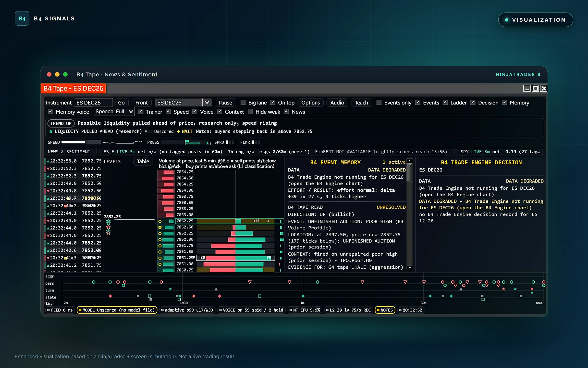Viewport: 588px width, 368px height.
Task: Open the Speech: Full dropdown
Action: pos(114,112)
